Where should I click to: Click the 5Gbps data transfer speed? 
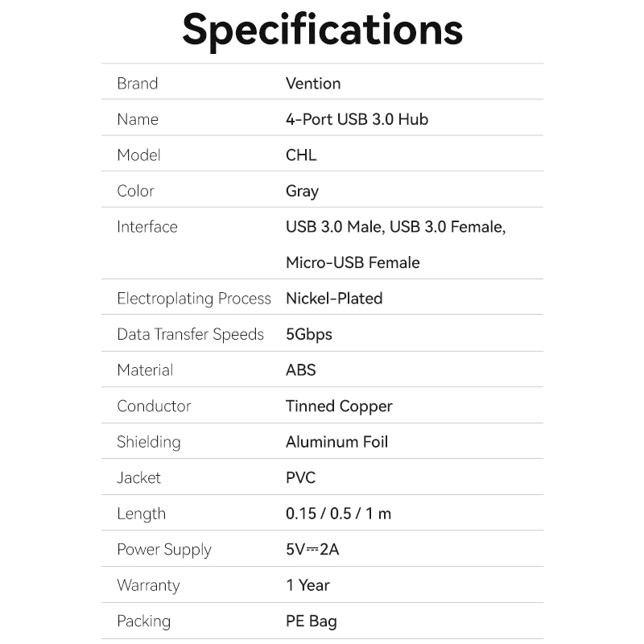click(309, 334)
